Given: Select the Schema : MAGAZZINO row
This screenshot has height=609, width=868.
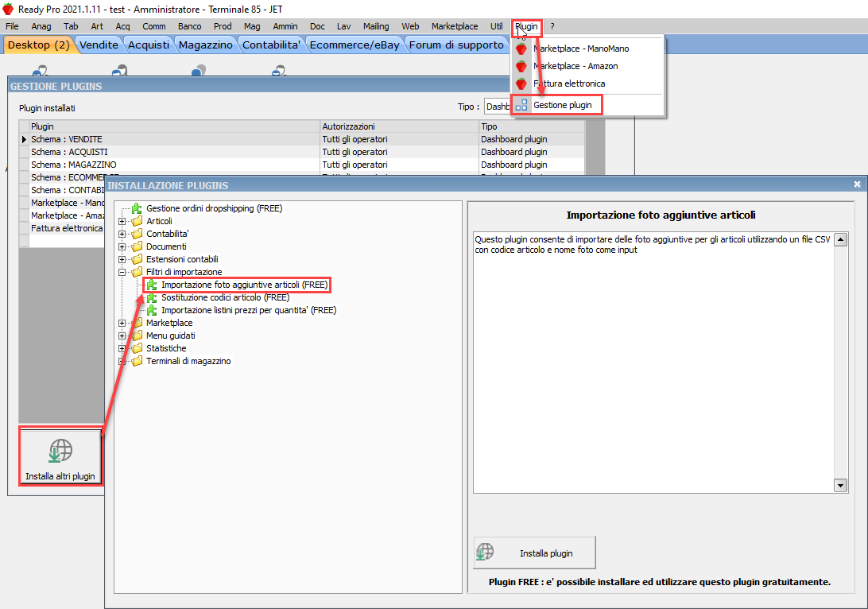Looking at the screenshot, I should point(302,165).
